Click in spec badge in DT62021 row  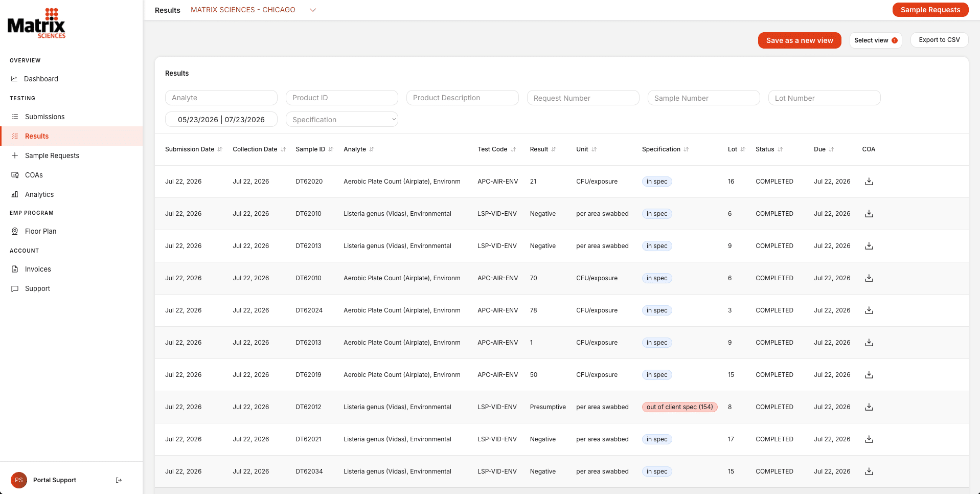pos(657,439)
